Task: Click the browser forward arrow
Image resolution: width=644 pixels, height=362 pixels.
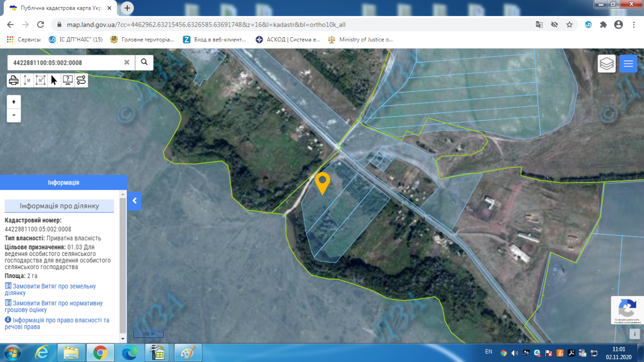Action: [26, 24]
